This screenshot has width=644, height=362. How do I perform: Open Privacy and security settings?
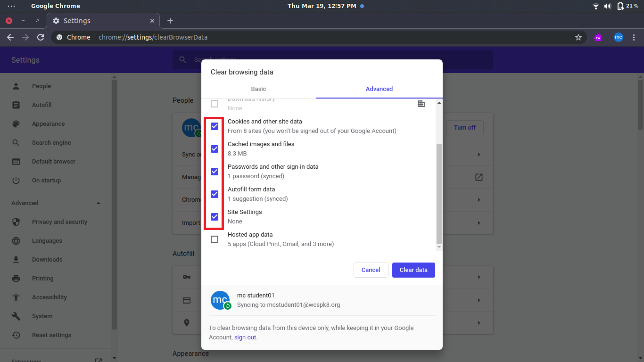click(60, 222)
